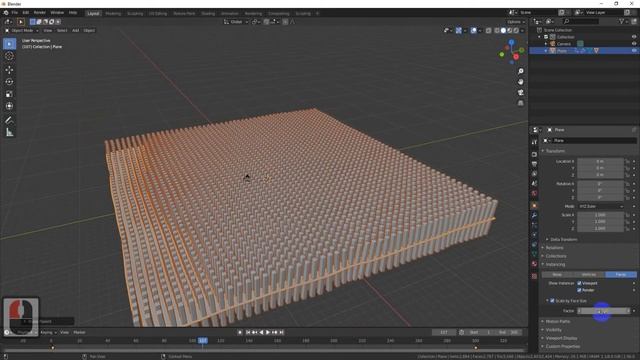Screen dimensions: 640x360
Task: Select the None instancing button
Action: (557, 275)
